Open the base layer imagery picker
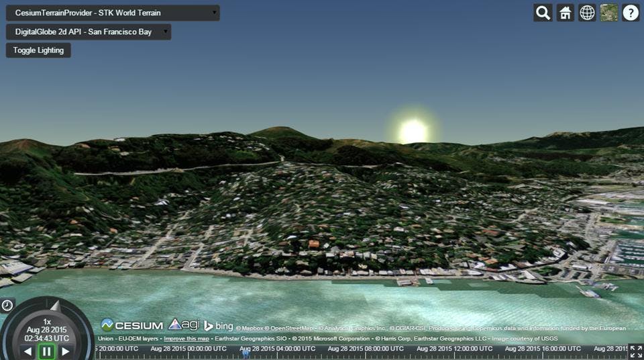Viewport: 644px width, 360px height. point(608,13)
